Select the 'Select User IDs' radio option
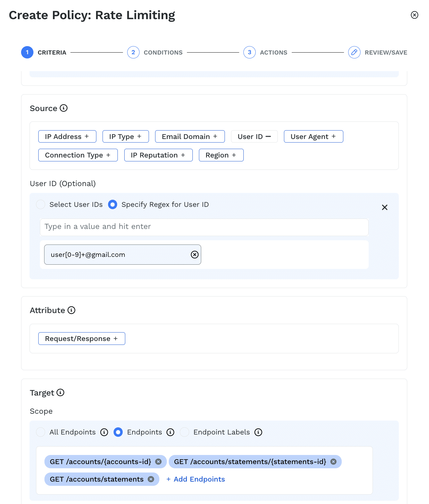This screenshot has height=504, width=429. 41,205
